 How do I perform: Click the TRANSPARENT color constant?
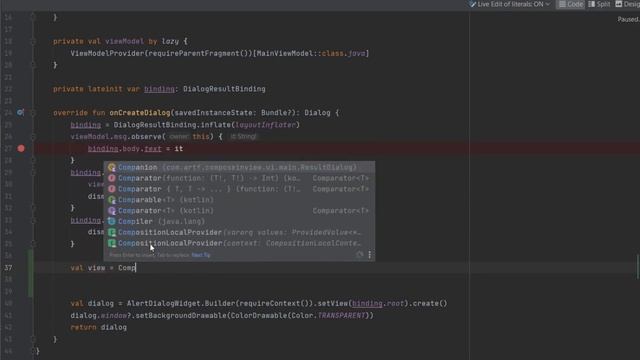click(x=342, y=316)
